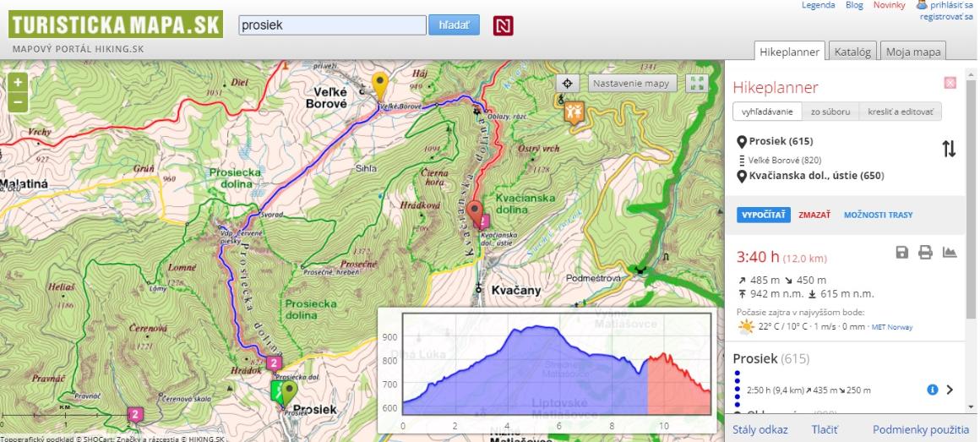
Task: Zoom out the map with minus button
Action: tap(18, 102)
